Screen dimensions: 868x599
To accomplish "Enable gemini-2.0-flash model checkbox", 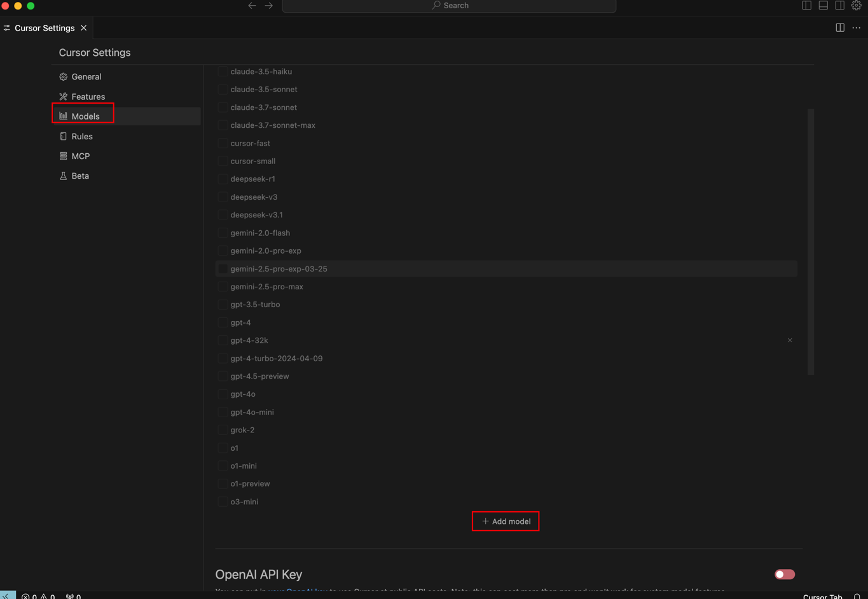I will (223, 233).
